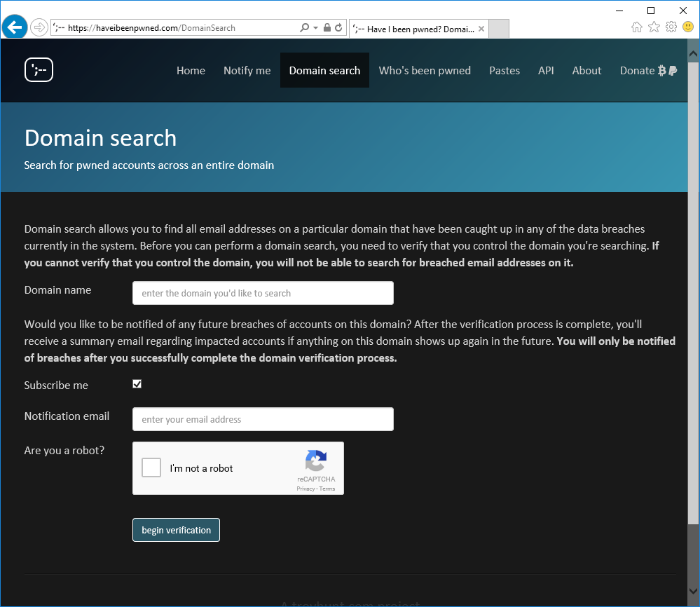Open Who's been pwned page
700x607 pixels.
(425, 71)
